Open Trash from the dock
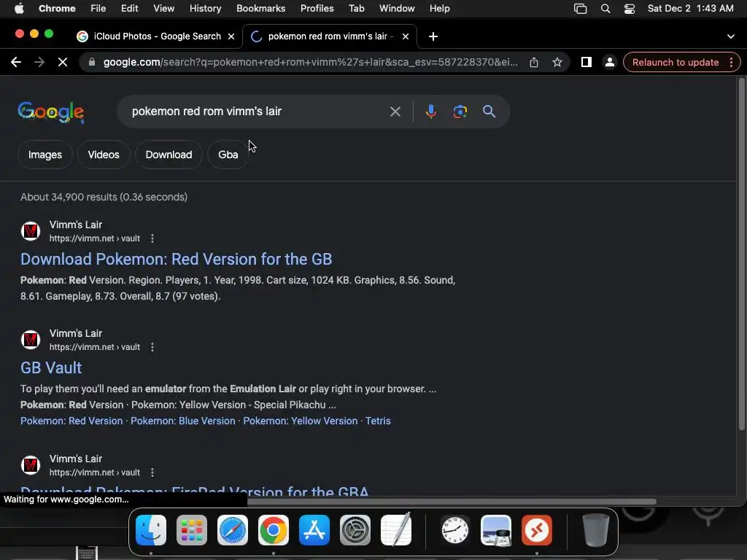This screenshot has width=747, height=560. [x=595, y=530]
